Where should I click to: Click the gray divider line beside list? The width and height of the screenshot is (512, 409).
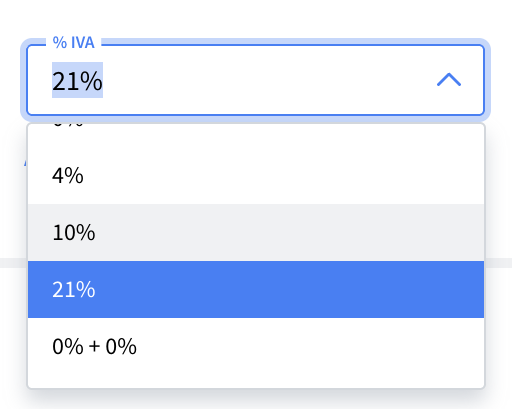point(498,263)
